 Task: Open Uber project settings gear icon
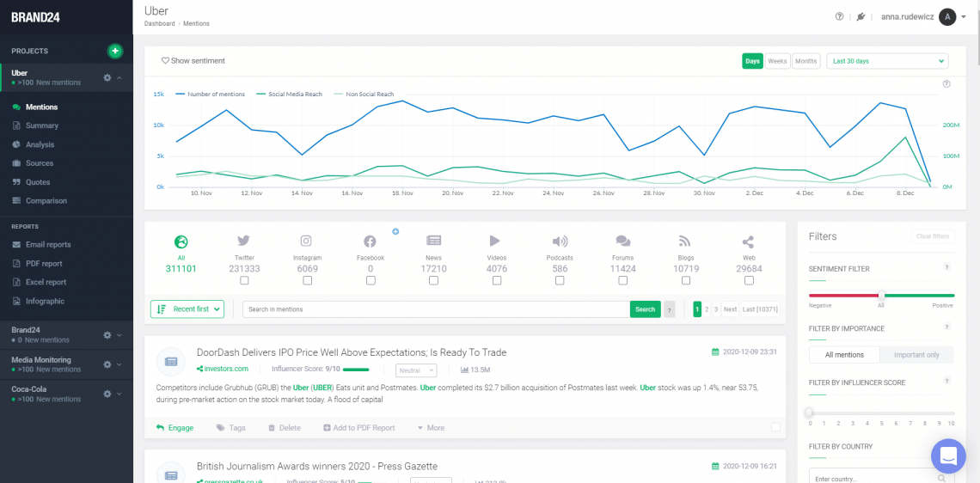tap(107, 78)
